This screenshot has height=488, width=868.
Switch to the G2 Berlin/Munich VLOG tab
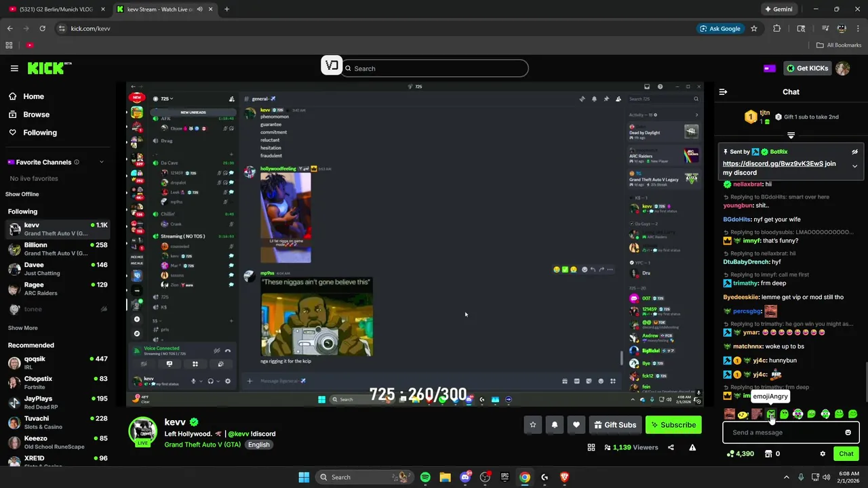[57, 9]
